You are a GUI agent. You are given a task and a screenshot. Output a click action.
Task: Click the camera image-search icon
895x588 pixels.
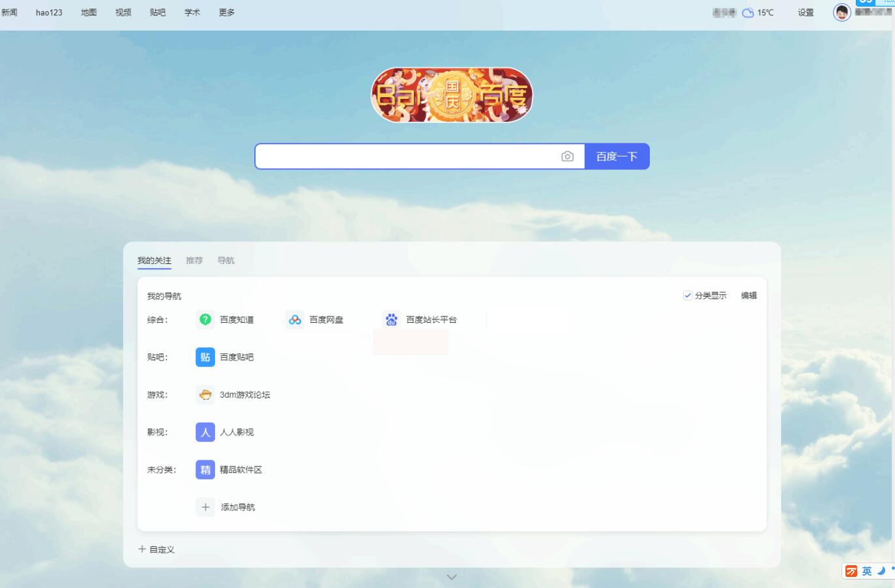pyautogui.click(x=567, y=156)
